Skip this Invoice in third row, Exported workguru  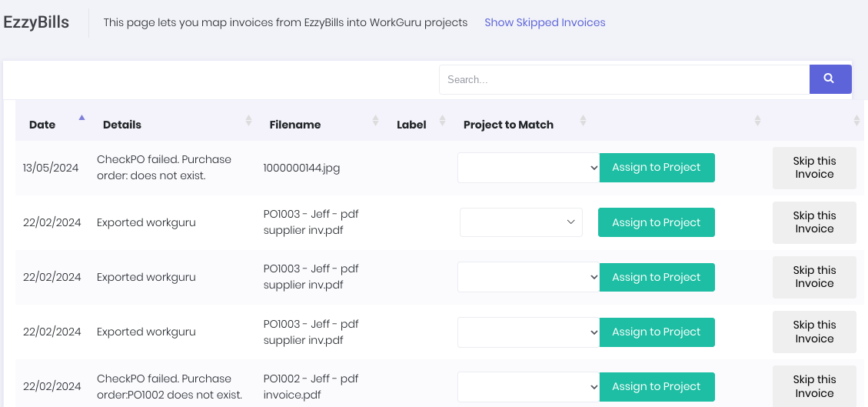[x=814, y=277]
